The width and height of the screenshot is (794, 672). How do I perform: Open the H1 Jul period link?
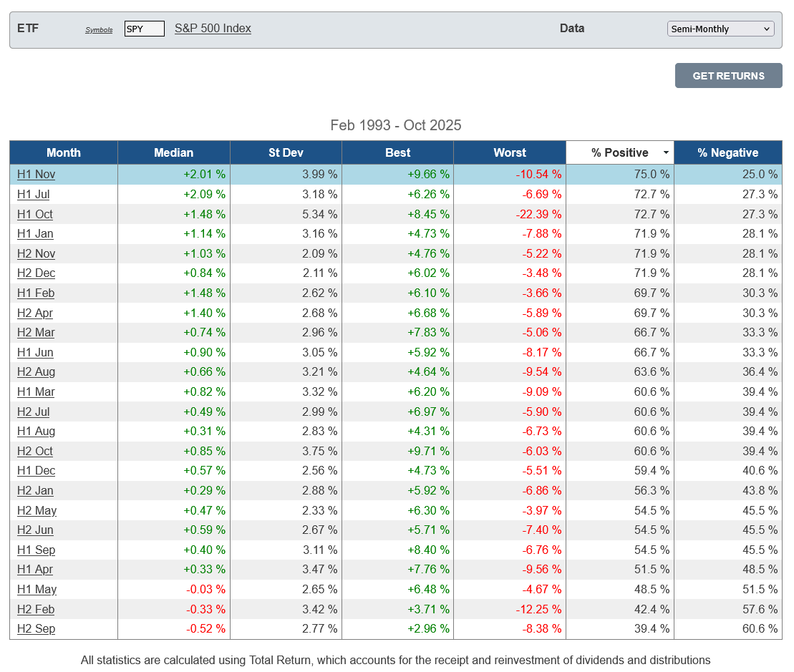coord(34,194)
